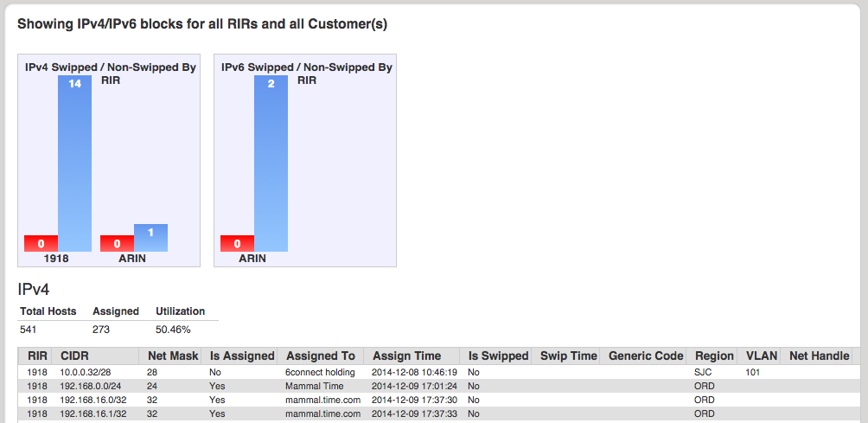Image resolution: width=868 pixels, height=423 pixels.
Task: Click mammal.time.com in 192.168.16.1/32 row
Action: tap(322, 413)
